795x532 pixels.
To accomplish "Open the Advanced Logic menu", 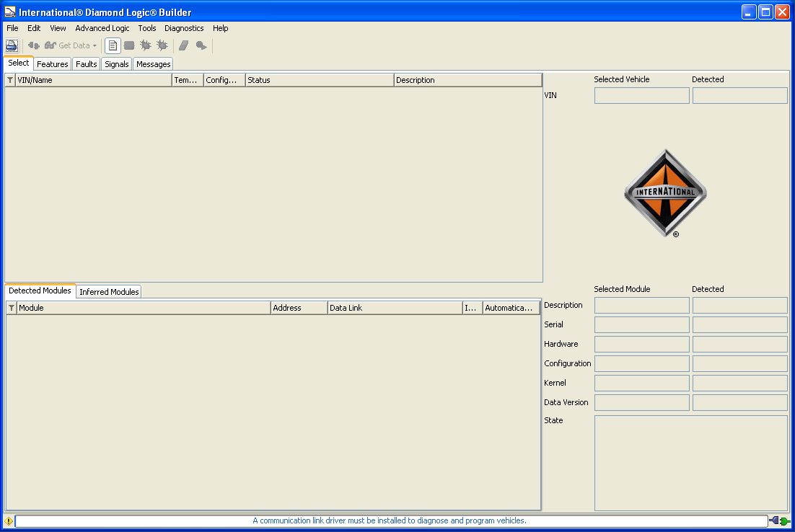I will click(x=102, y=28).
